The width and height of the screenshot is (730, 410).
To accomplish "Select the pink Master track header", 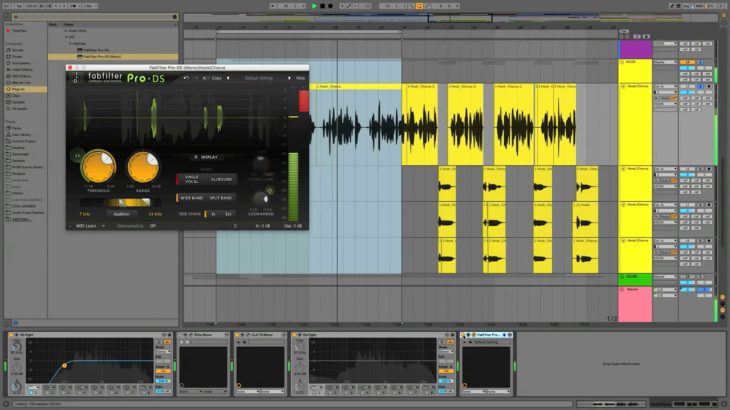I will click(x=635, y=304).
